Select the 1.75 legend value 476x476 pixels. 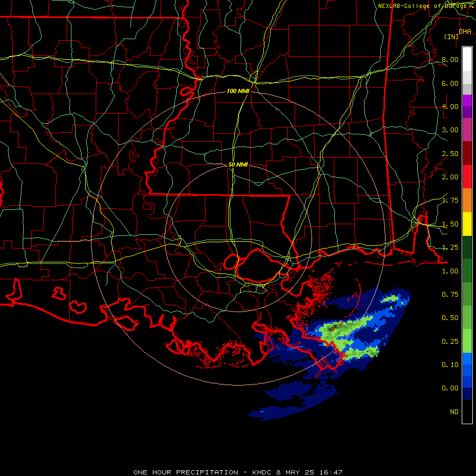pyautogui.click(x=450, y=200)
